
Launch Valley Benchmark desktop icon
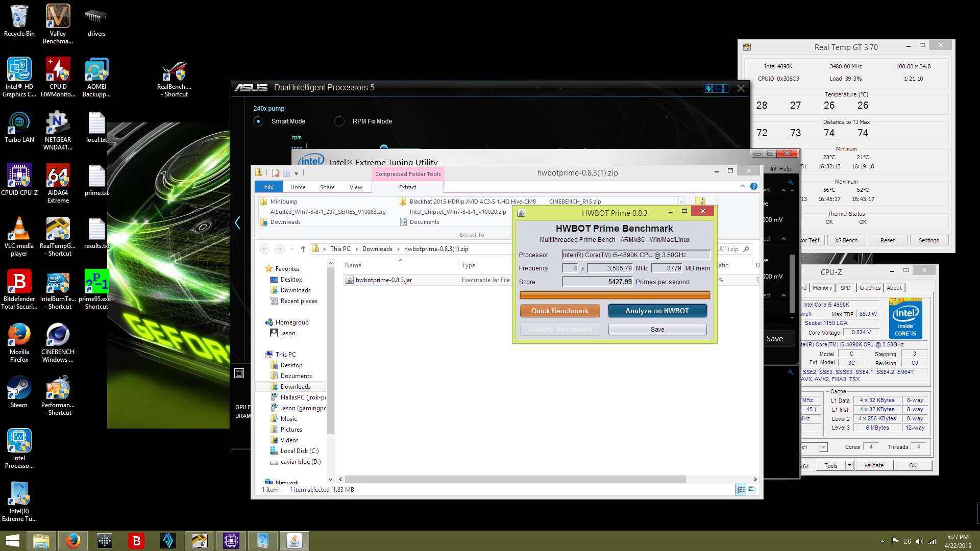click(58, 24)
